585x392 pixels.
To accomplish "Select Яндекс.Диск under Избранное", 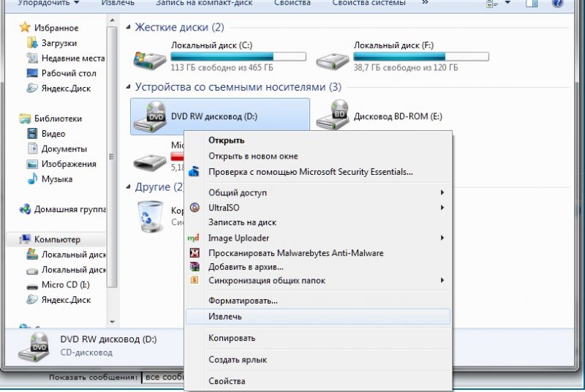I will pyautogui.click(x=66, y=88).
